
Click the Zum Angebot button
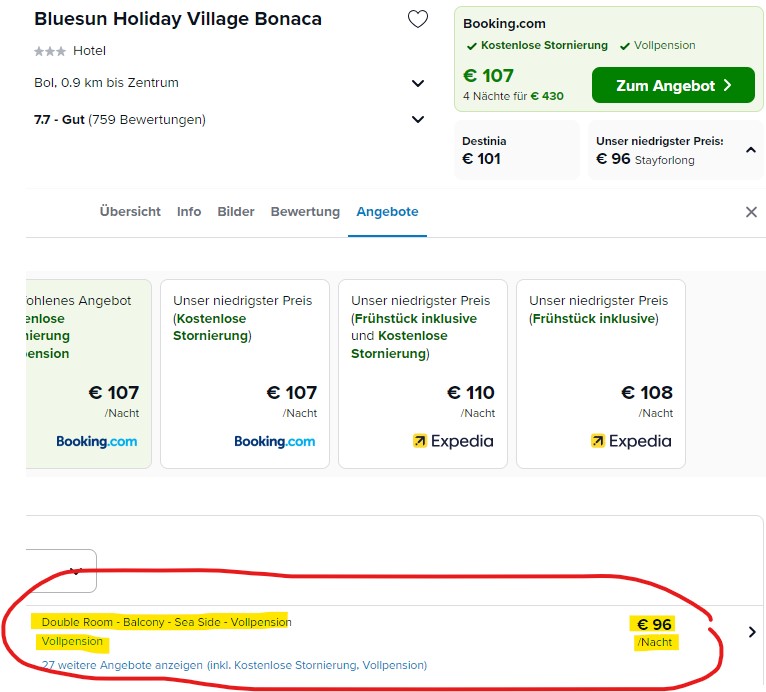tap(673, 85)
